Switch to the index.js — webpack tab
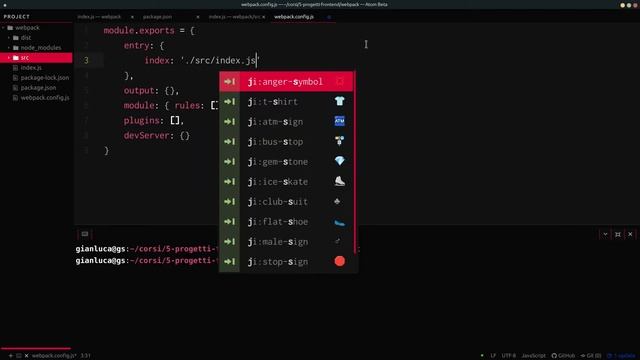Image resolution: width=640 pixels, height=360 pixels. point(99,17)
